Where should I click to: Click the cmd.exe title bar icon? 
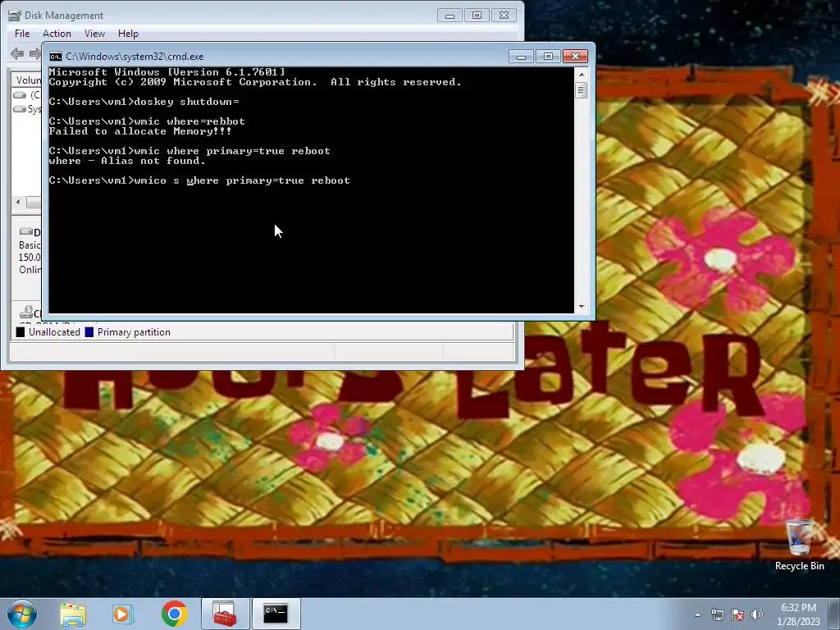pyautogui.click(x=55, y=57)
